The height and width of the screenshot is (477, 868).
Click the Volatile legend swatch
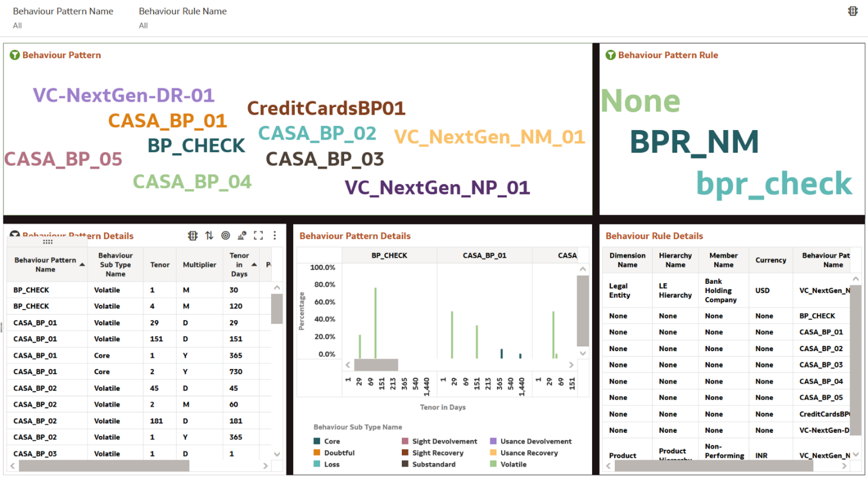coord(493,464)
